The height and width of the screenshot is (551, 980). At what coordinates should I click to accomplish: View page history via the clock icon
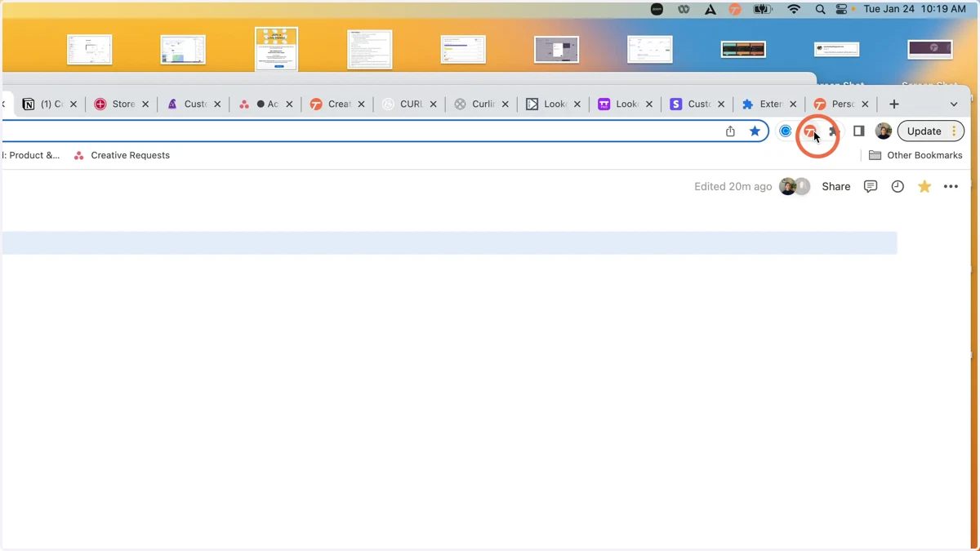tap(898, 187)
